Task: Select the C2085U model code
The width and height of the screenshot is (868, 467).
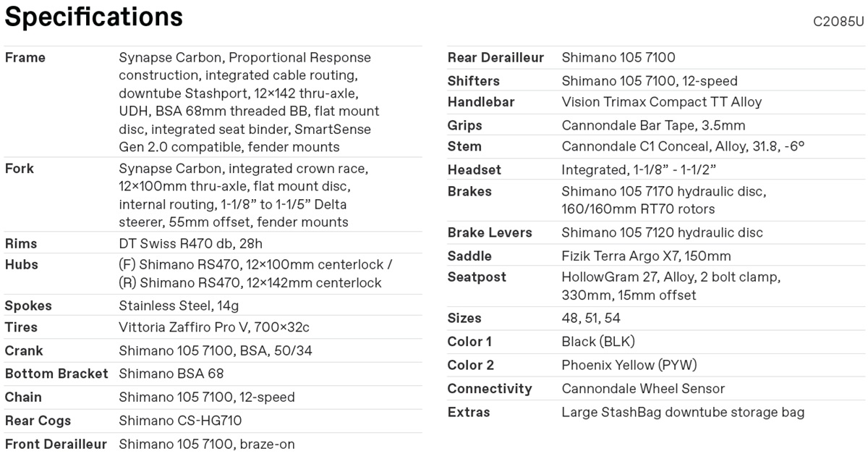Action: [x=838, y=22]
